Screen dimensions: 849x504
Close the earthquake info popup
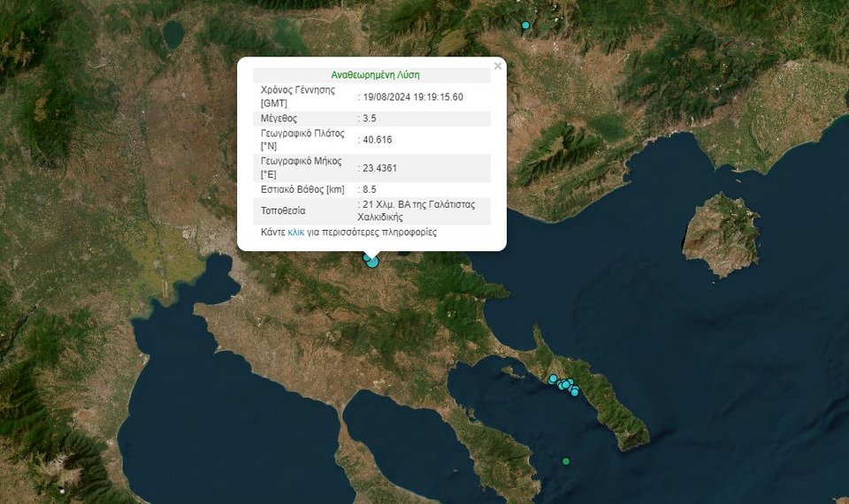pos(498,66)
